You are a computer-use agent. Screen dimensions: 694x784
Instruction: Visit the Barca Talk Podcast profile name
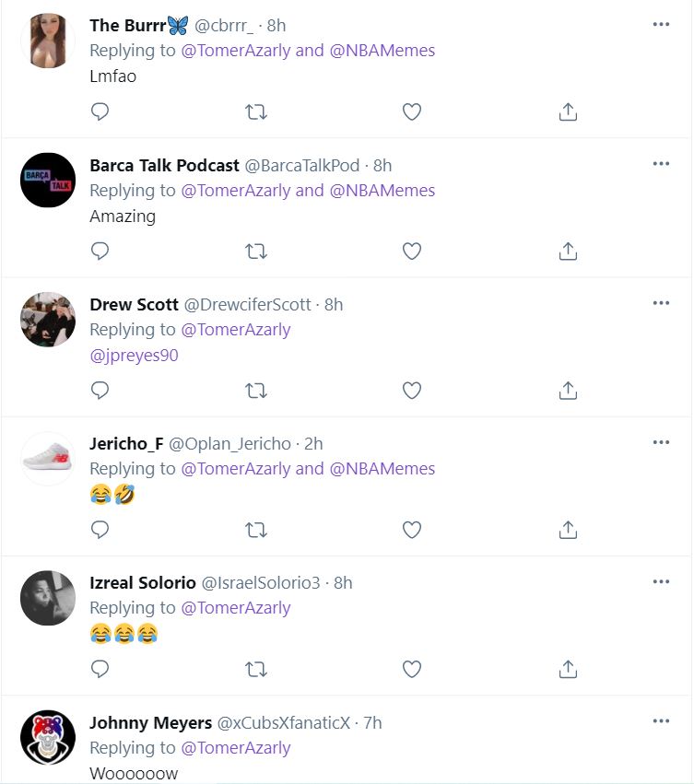(x=163, y=165)
